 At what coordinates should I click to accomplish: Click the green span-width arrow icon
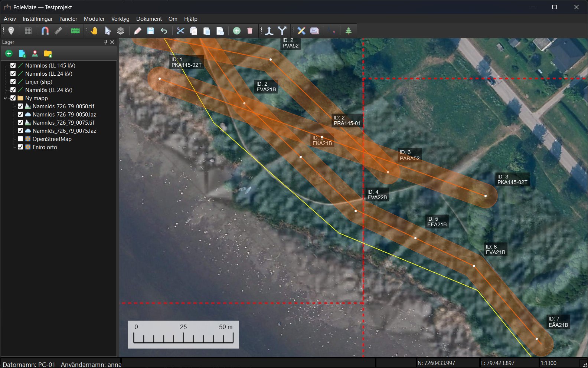pyautogui.click(x=75, y=31)
